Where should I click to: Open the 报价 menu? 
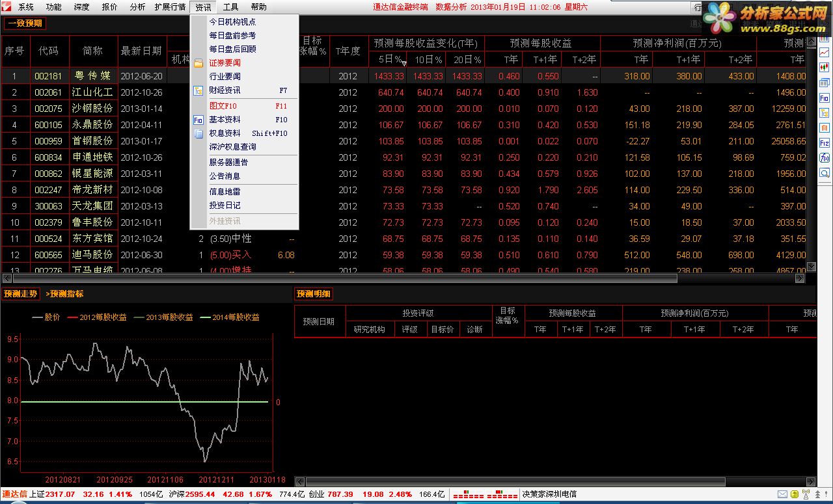109,7
